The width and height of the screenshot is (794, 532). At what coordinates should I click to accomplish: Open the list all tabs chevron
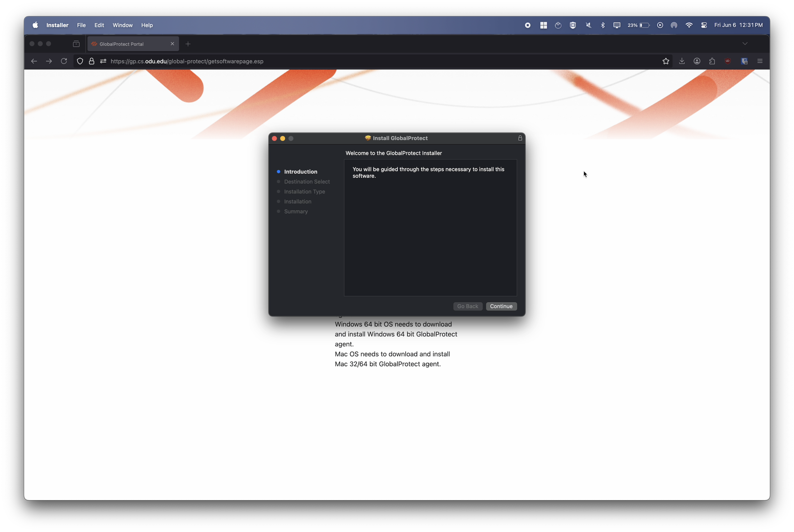[745, 43]
